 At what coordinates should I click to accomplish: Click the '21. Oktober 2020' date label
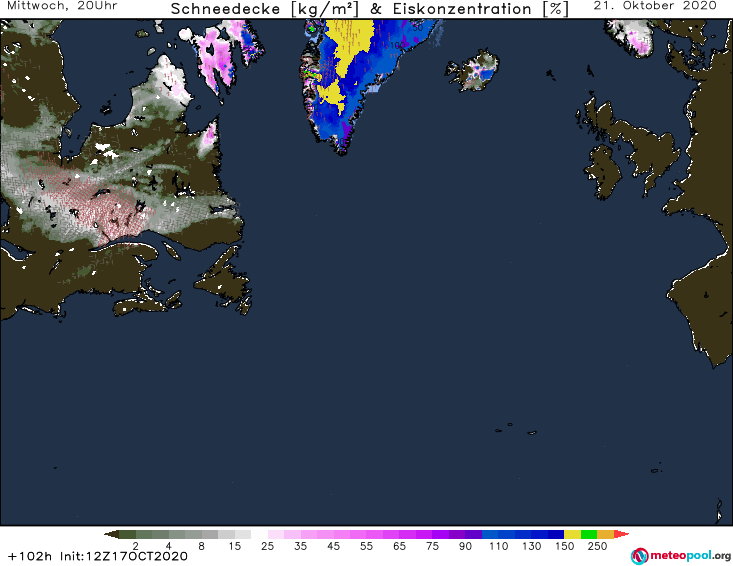pos(655,6)
